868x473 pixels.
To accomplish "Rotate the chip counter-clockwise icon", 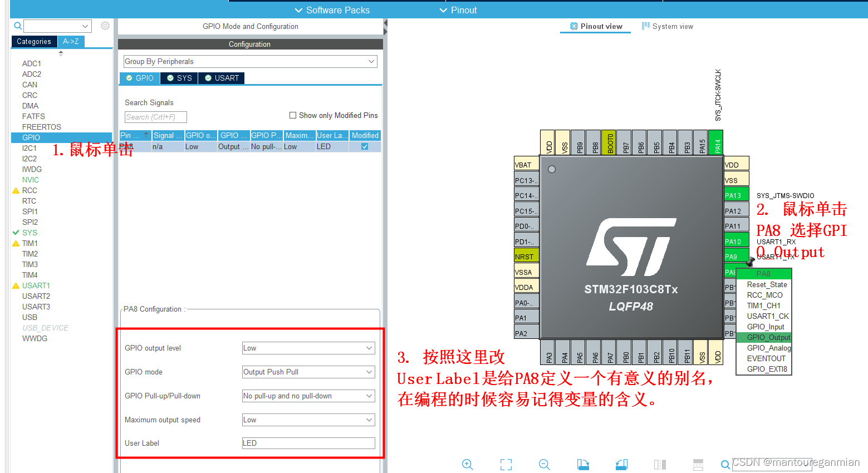I will (621, 465).
